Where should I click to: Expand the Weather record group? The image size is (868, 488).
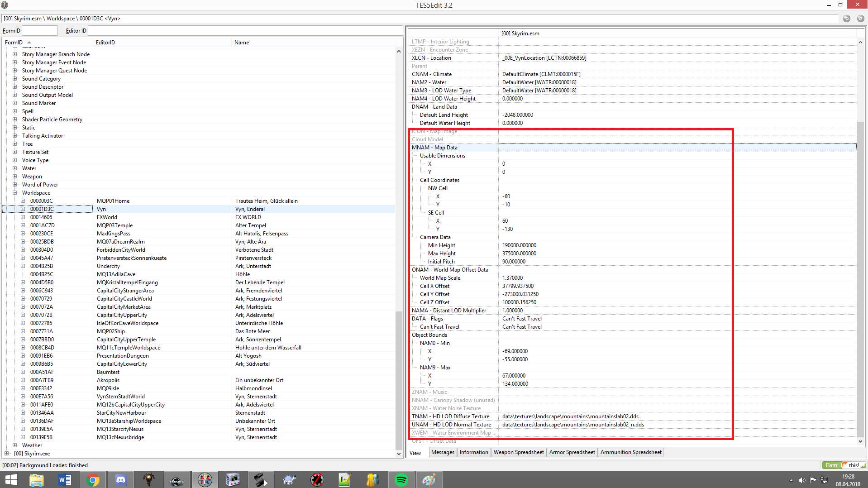[15, 445]
